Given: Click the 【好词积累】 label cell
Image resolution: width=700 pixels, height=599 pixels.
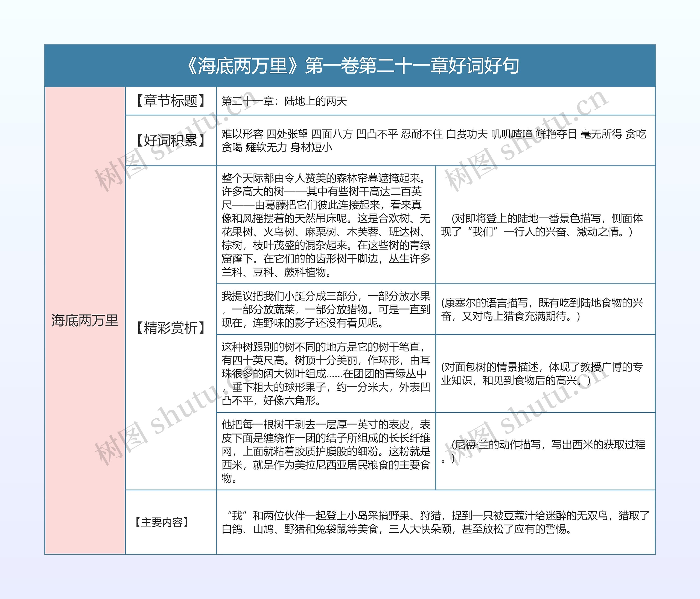Looking at the screenshot, I should [171, 140].
